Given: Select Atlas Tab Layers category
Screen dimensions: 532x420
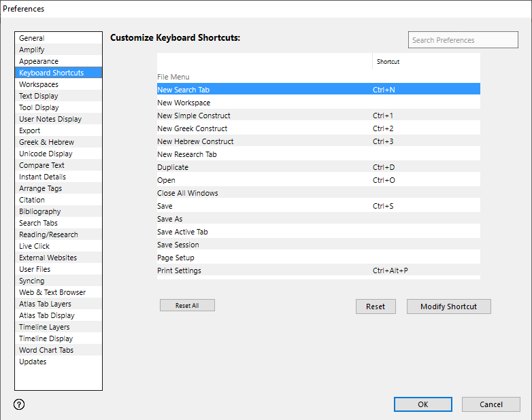Looking at the screenshot, I should 45,304.
